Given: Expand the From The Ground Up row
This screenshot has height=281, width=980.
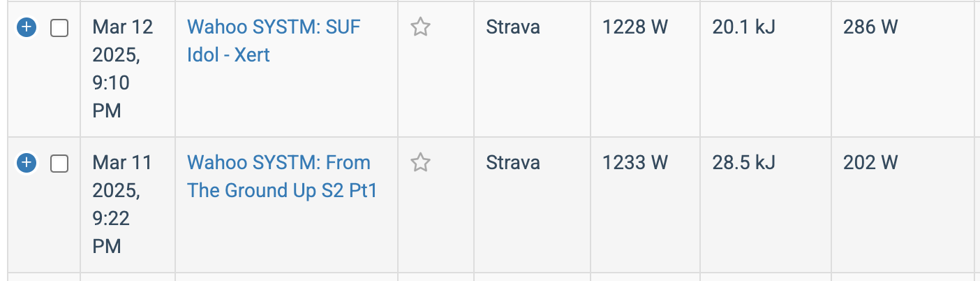Looking at the screenshot, I should [x=26, y=163].
